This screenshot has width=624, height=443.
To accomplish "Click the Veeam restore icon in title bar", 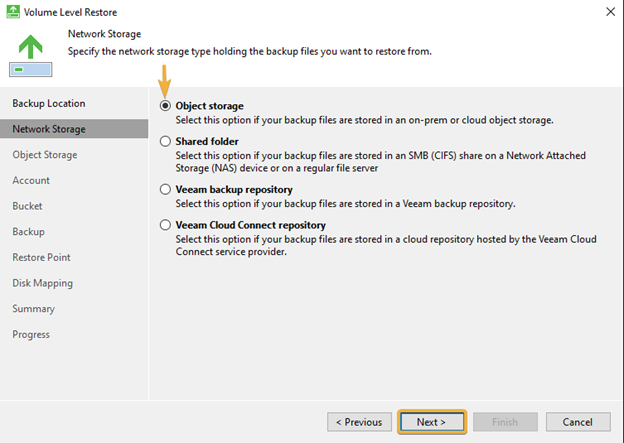I will pos(13,12).
